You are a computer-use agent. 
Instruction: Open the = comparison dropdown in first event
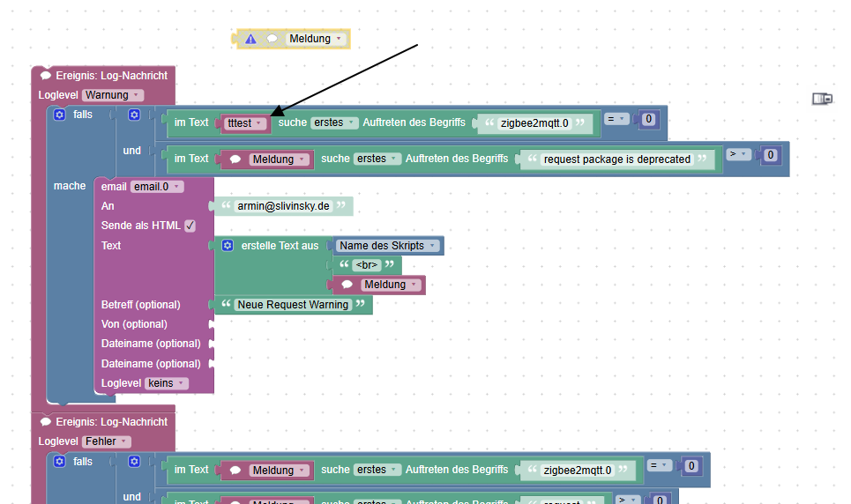(x=616, y=119)
